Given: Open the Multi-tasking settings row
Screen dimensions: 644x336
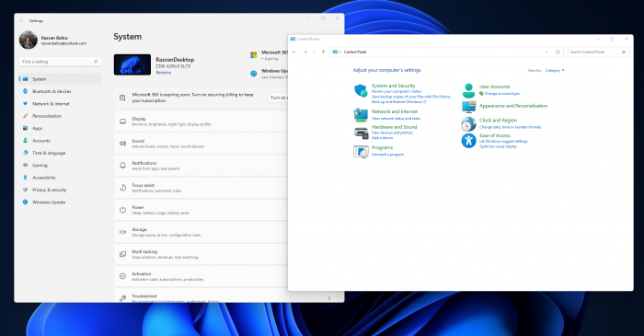Looking at the screenshot, I should 201,254.
